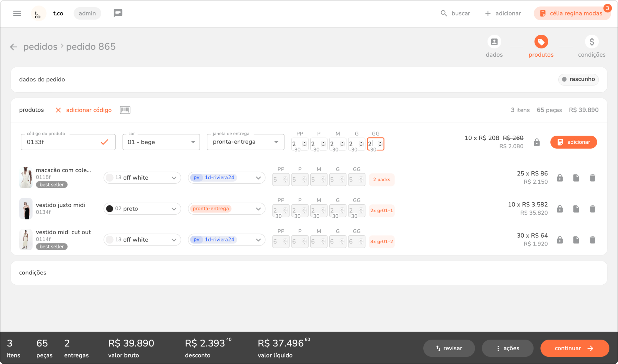Viewport: 618px width, 364px height.
Task: Toggle lock for macacão com colete
Action: [x=560, y=178]
